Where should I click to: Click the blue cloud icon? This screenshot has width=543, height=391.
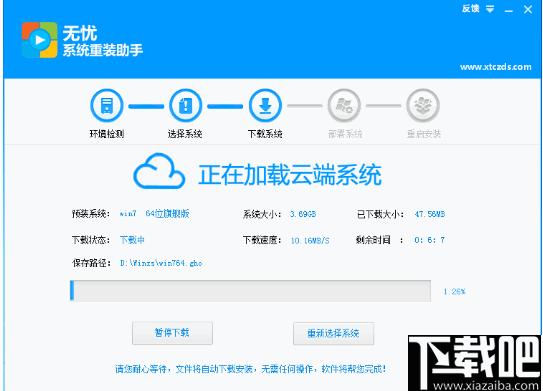(159, 171)
